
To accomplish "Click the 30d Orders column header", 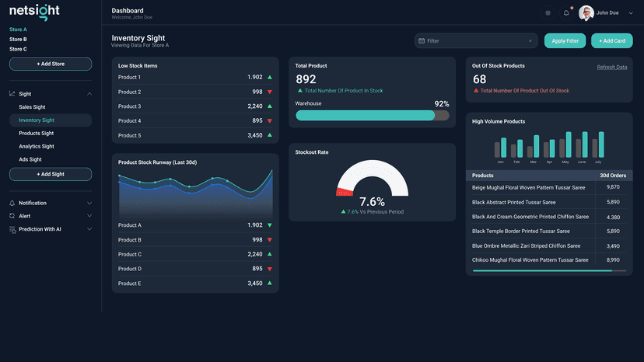I will 613,176.
